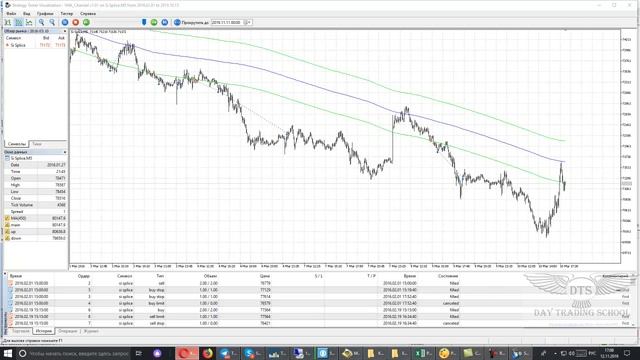Open Excel from the taskbar
Screen dimensions: 640x360
click(423, 353)
